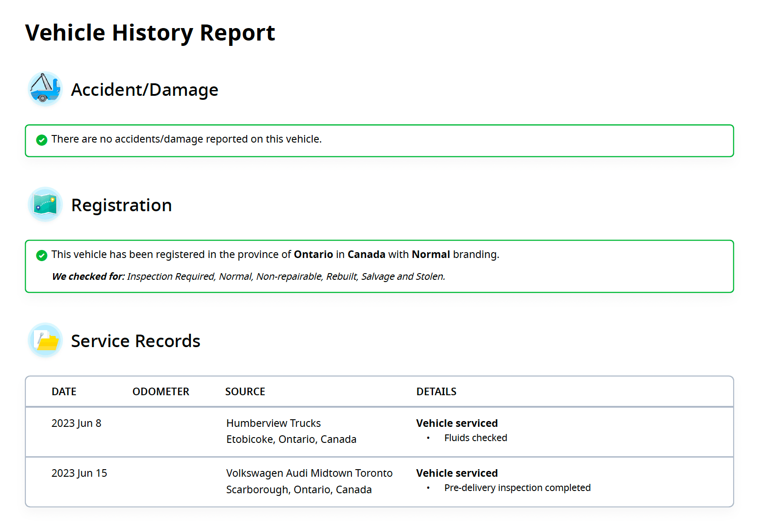Viewport: 759px width, 532px height.
Task: Click the tow truck Accident/Damage icon
Action: click(45, 89)
